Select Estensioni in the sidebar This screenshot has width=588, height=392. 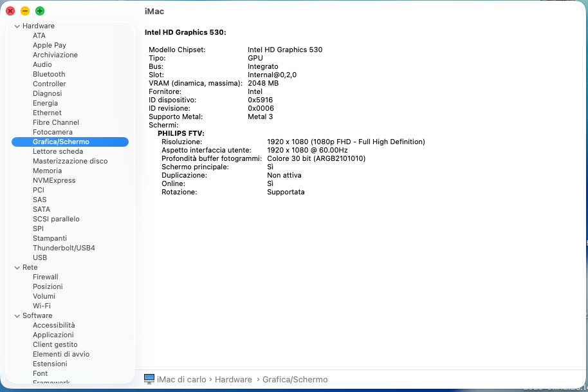(x=50, y=364)
